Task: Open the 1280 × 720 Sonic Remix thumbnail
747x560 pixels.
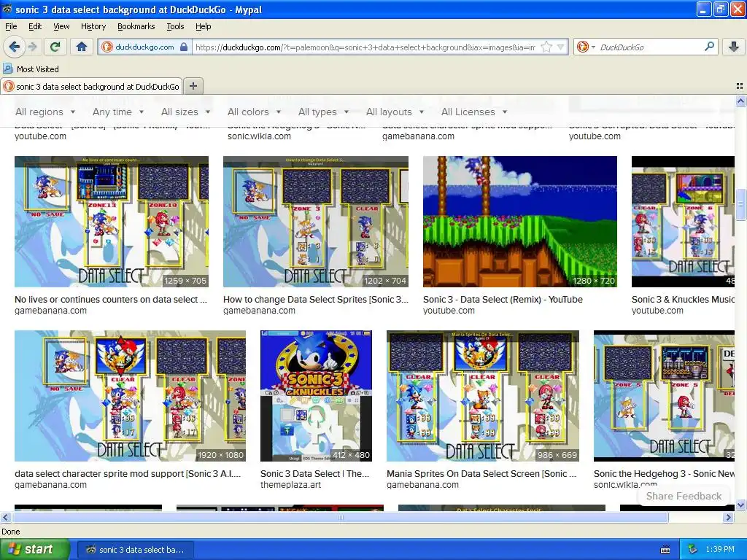Action: [520, 222]
